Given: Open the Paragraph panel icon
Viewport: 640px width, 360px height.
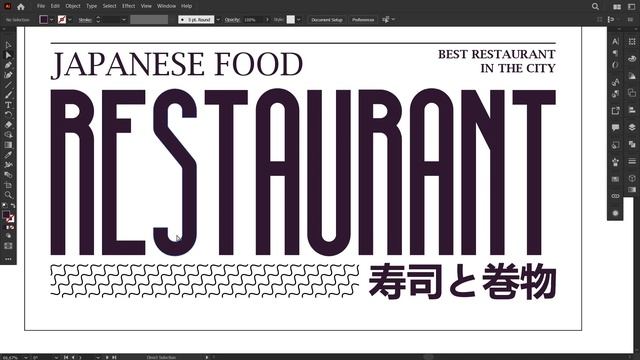Looking at the screenshot, I should 616,53.
